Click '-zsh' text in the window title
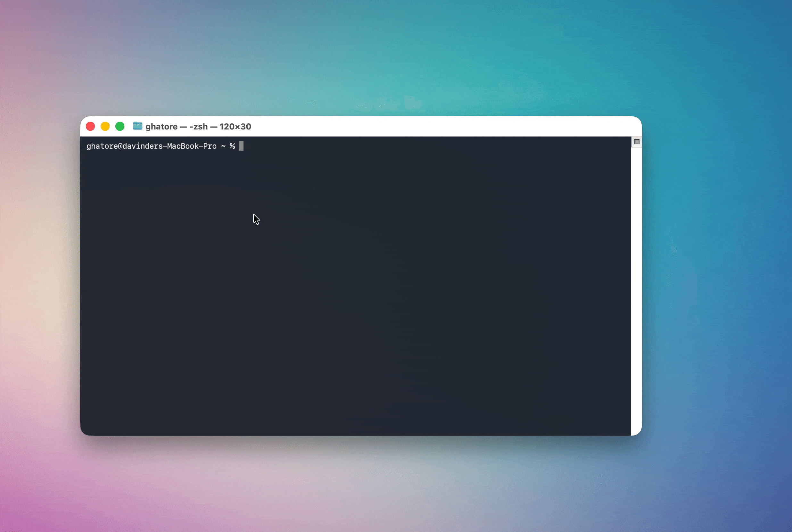The height and width of the screenshot is (532, 792). pos(198,127)
